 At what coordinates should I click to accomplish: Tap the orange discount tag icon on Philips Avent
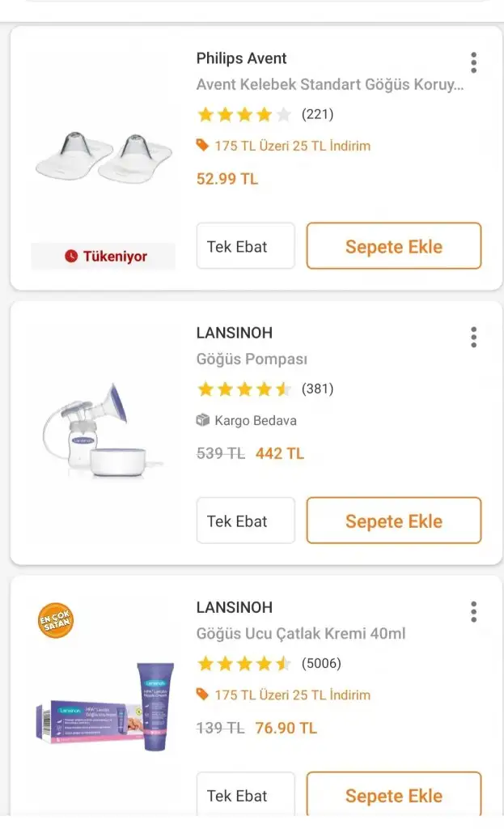pos(202,146)
